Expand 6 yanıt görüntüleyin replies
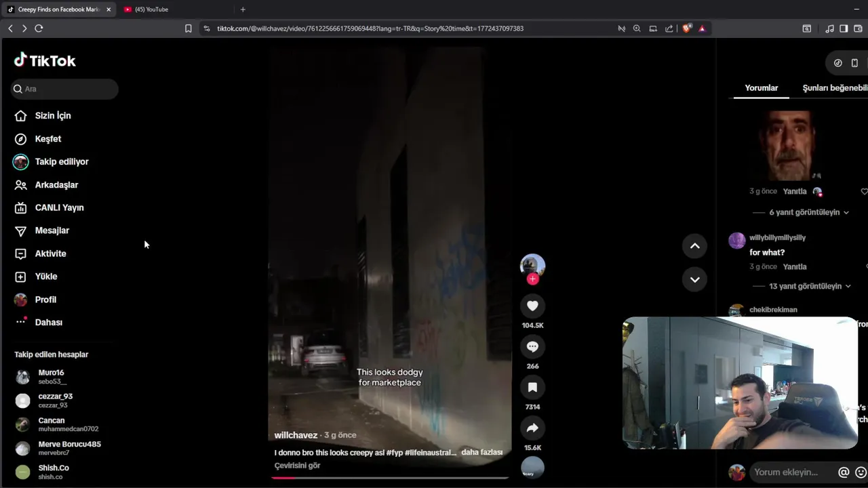 point(809,212)
